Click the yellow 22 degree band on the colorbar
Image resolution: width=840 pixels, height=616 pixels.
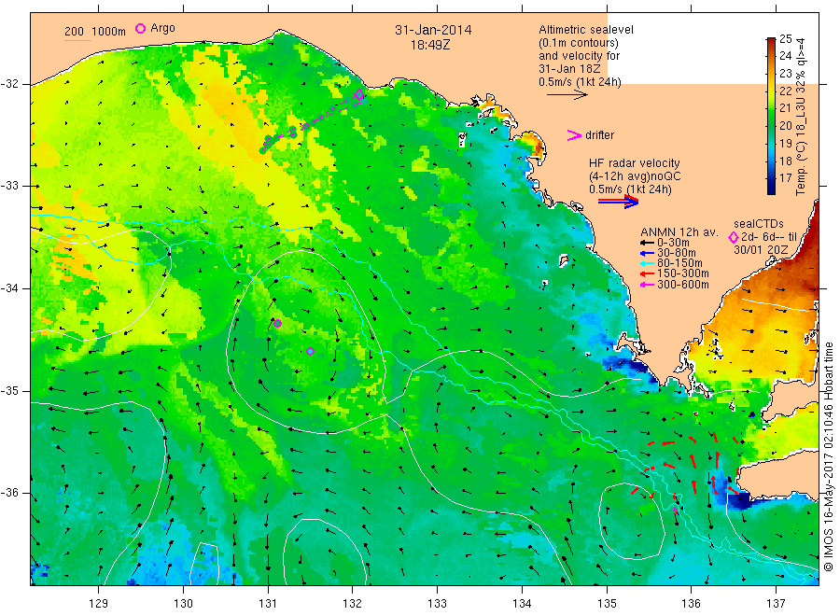click(771, 91)
